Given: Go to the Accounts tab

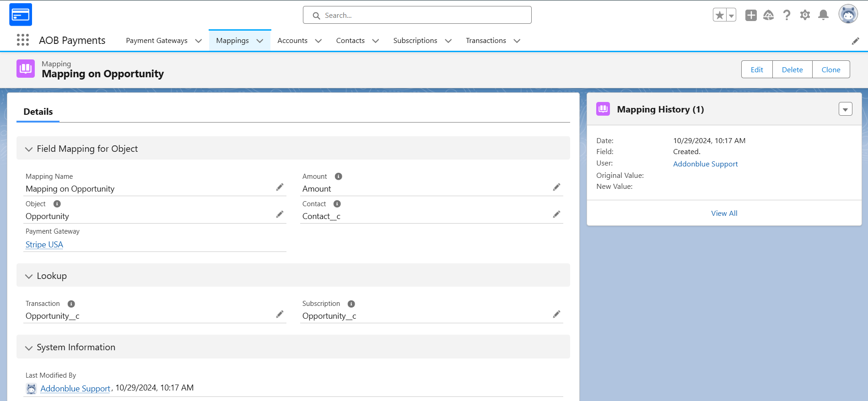Looking at the screenshot, I should [292, 41].
